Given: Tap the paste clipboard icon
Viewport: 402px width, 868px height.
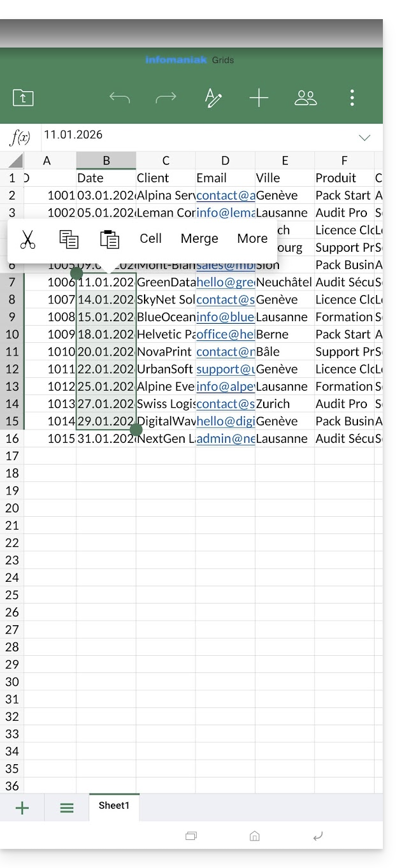Looking at the screenshot, I should [110, 239].
